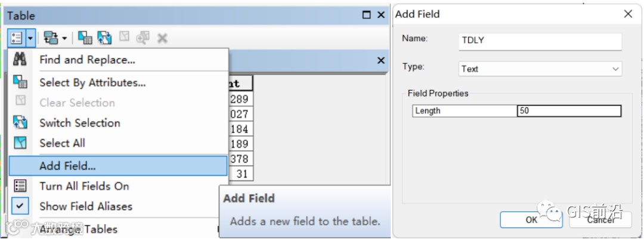
Task: Click the Length value cell showing 50
Action: tap(568, 111)
